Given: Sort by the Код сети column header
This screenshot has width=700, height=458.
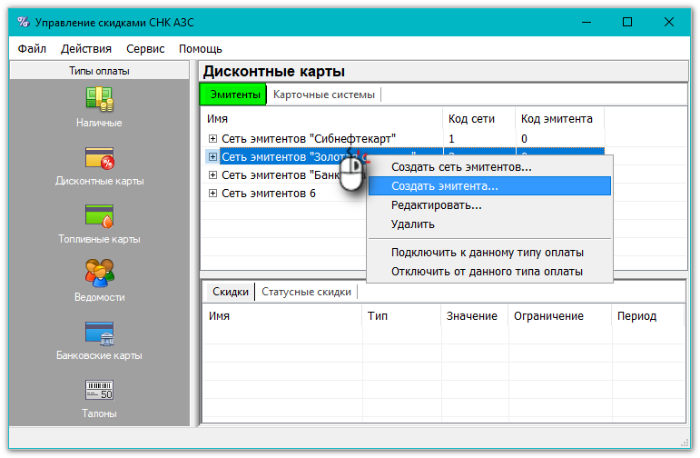Looking at the screenshot, I should (470, 118).
